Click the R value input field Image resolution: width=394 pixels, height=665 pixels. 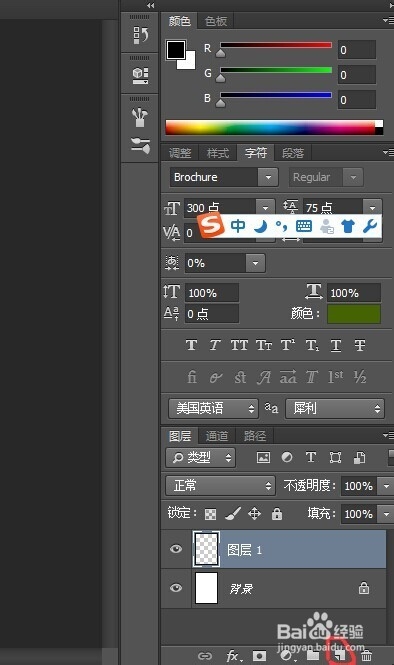click(357, 50)
